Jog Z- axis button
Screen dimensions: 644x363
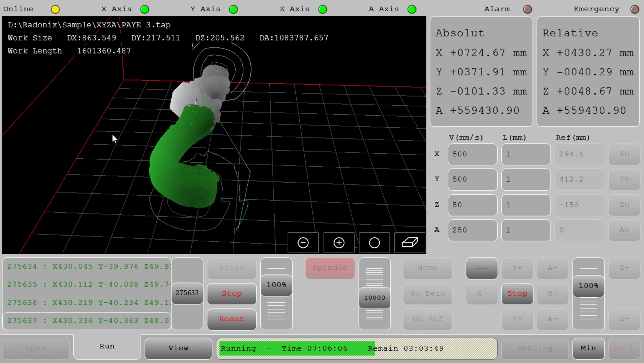tap(624, 319)
